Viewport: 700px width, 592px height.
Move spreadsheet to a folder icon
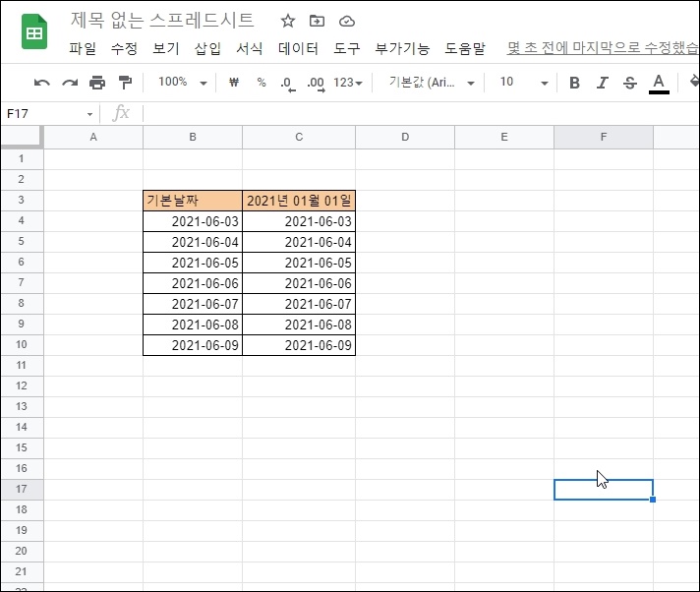pos(317,21)
